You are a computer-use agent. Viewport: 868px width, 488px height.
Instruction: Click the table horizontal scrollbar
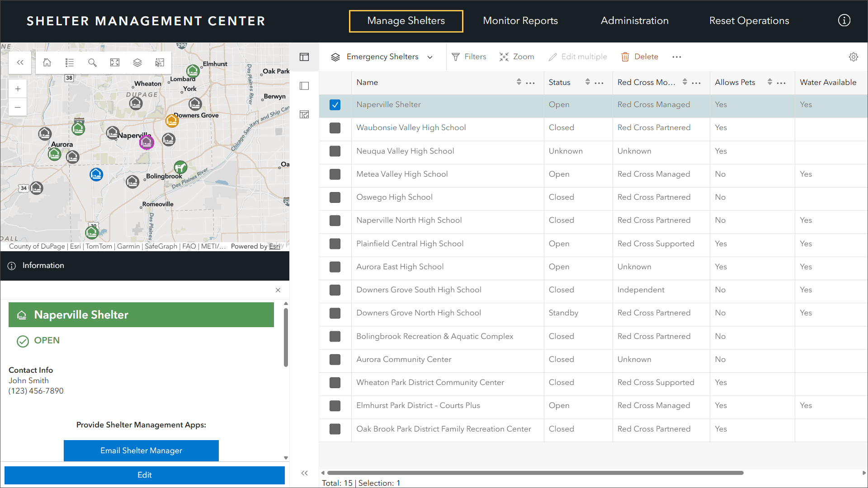[x=535, y=473]
